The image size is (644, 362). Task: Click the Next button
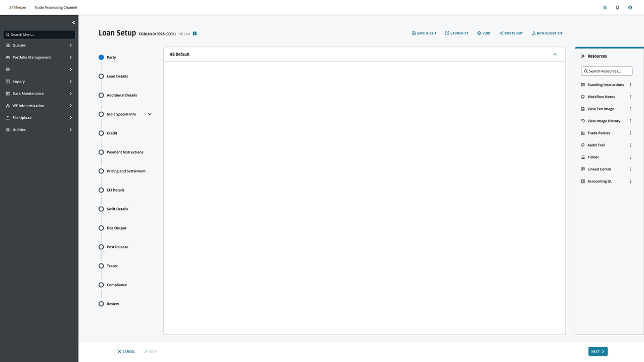click(x=598, y=351)
